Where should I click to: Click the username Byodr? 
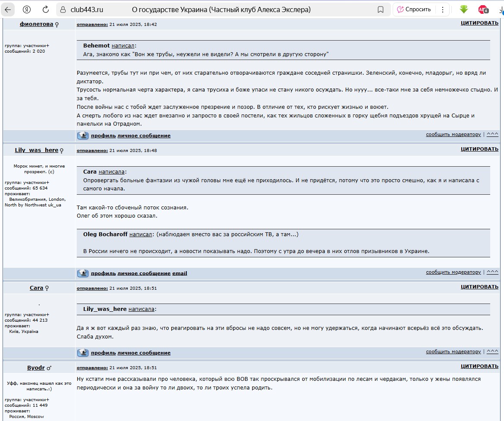point(36,367)
